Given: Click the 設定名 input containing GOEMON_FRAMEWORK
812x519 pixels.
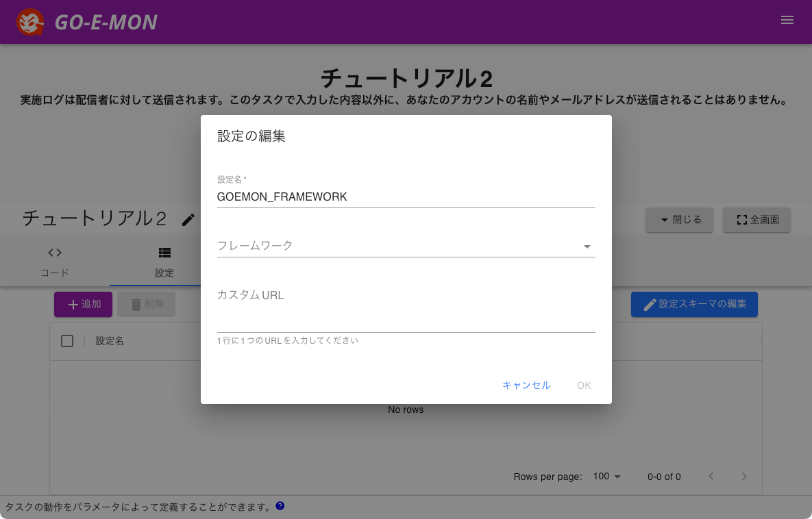Looking at the screenshot, I should [406, 197].
